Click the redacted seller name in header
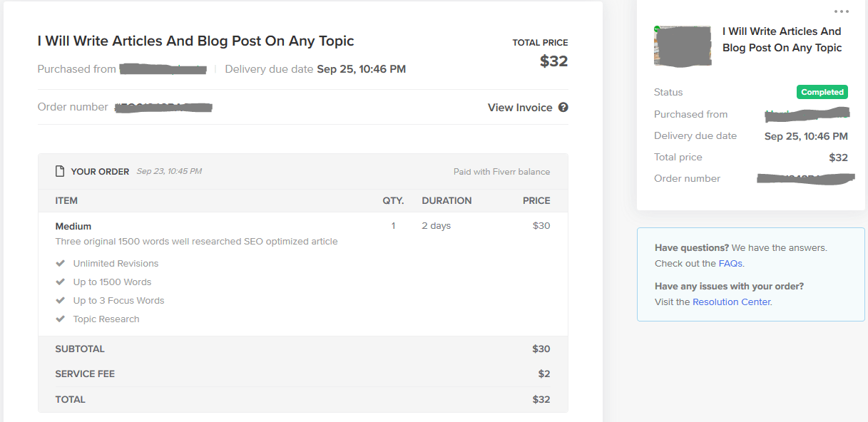The width and height of the screenshot is (868, 422). click(x=163, y=69)
